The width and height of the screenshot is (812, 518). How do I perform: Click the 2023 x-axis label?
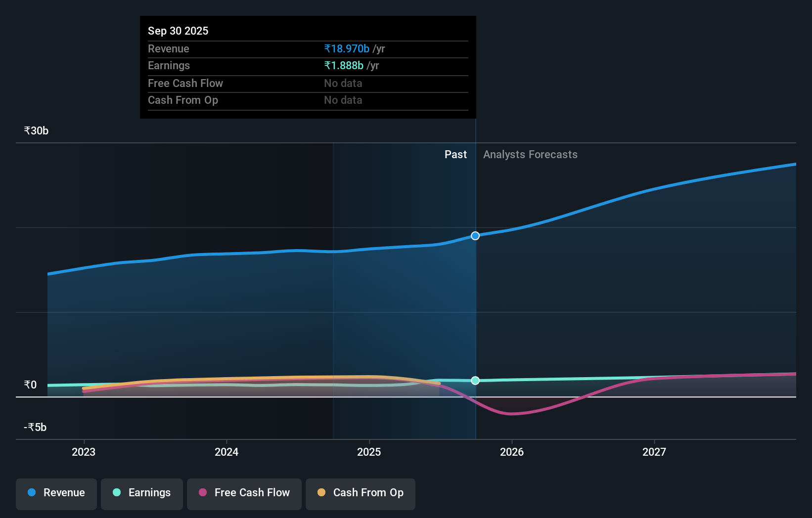click(84, 452)
